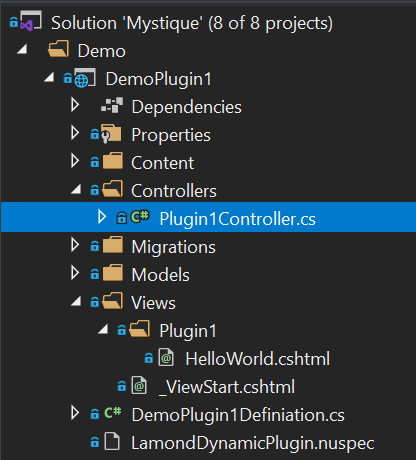Image resolution: width=416 pixels, height=460 pixels.
Task: Expand the Content folder
Action: (x=75, y=161)
